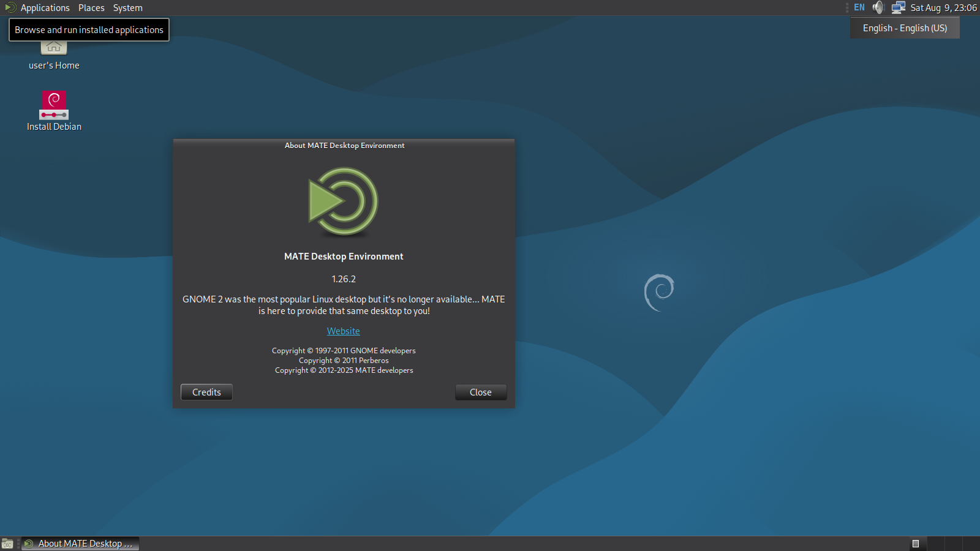Switch to the last workspace in the switcher

pyautogui.click(x=971, y=544)
